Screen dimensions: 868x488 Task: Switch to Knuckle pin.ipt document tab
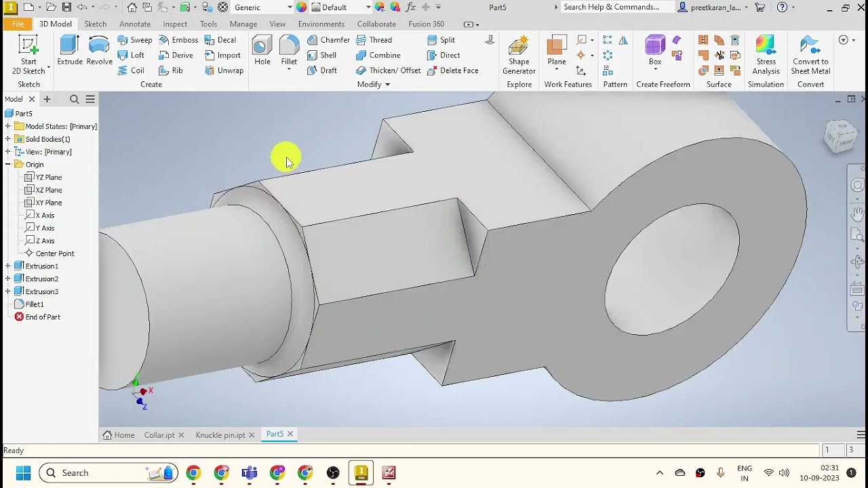pyautogui.click(x=220, y=435)
